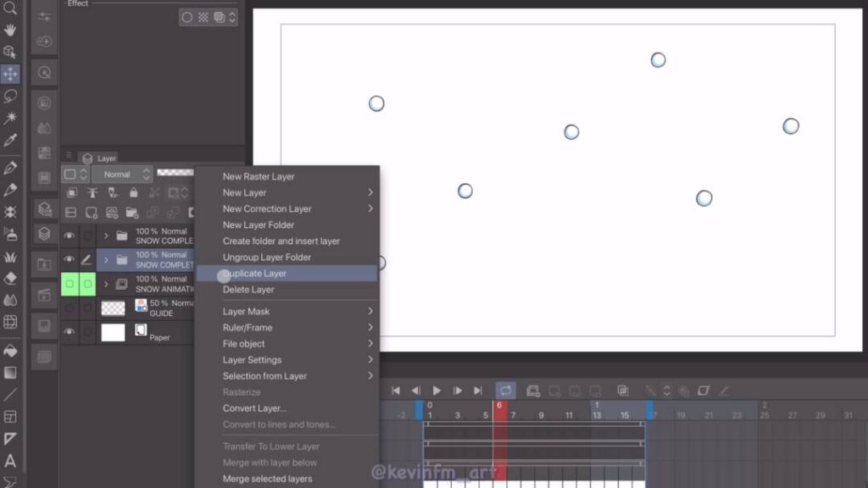This screenshot has height=488, width=868.
Task: Toggle the edit-target box of Paper layer
Action: coord(87,332)
